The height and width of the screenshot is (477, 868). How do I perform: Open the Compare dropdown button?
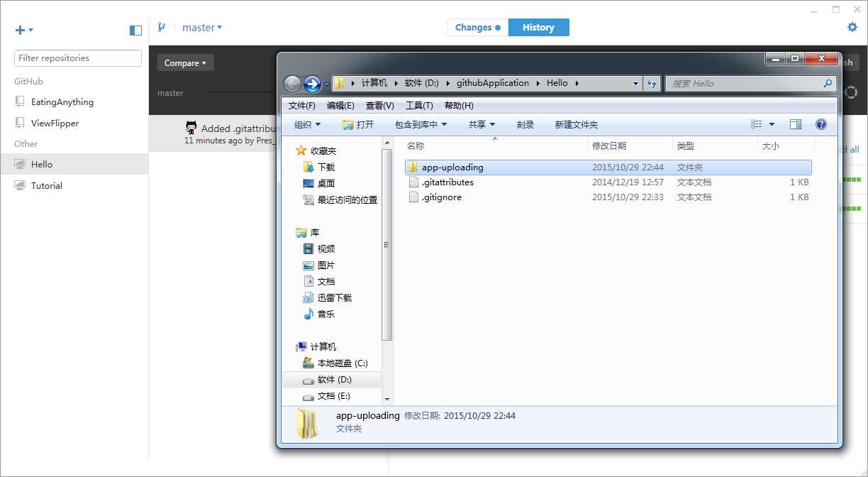[185, 62]
